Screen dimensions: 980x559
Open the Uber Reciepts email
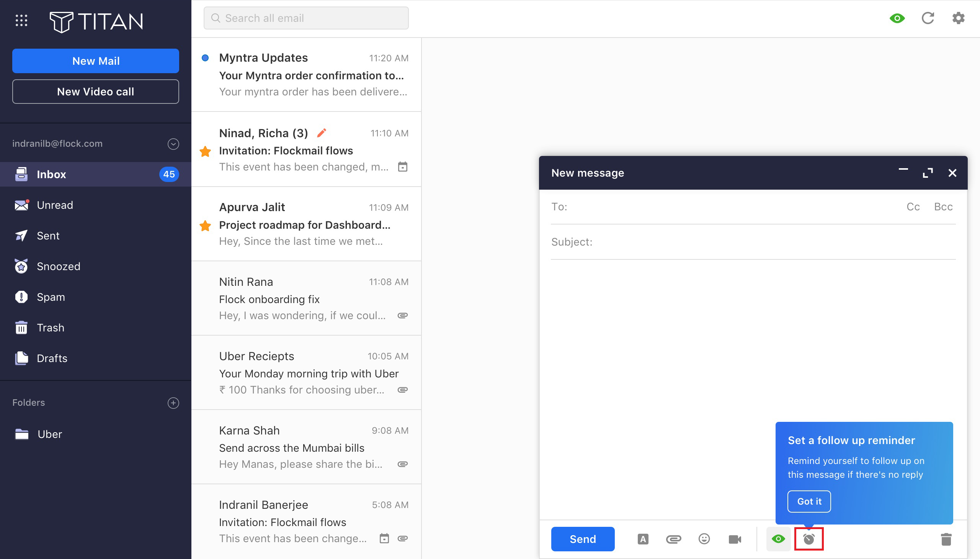click(x=306, y=373)
